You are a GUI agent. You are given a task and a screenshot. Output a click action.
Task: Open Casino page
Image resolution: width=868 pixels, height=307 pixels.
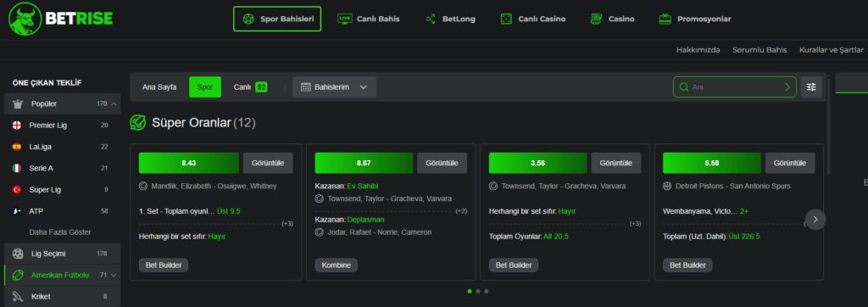click(x=612, y=19)
